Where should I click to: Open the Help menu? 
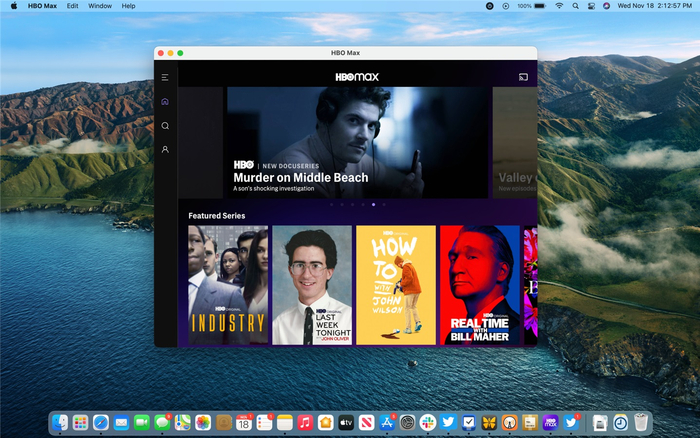point(128,6)
